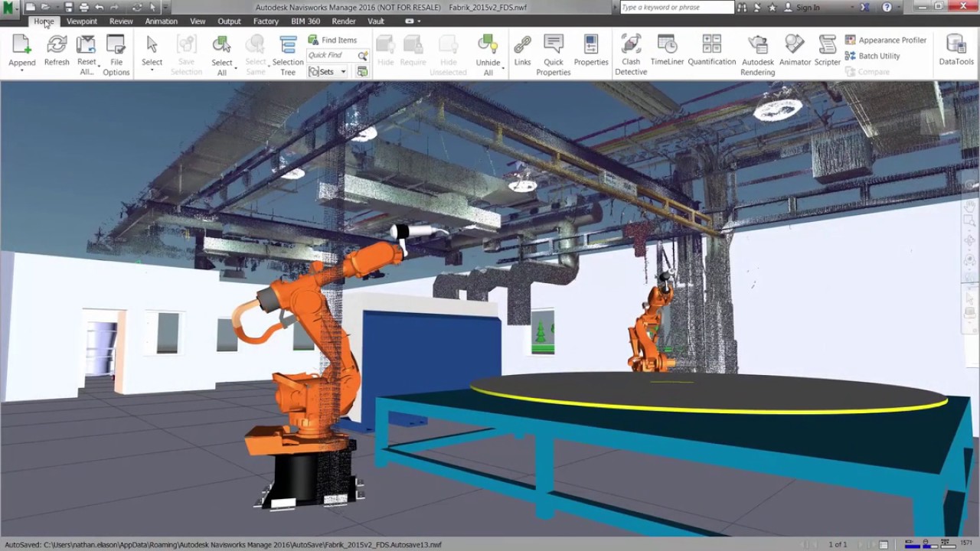Toggle Quick Properties display
This screenshot has height=551, width=980.
pyautogui.click(x=554, y=55)
